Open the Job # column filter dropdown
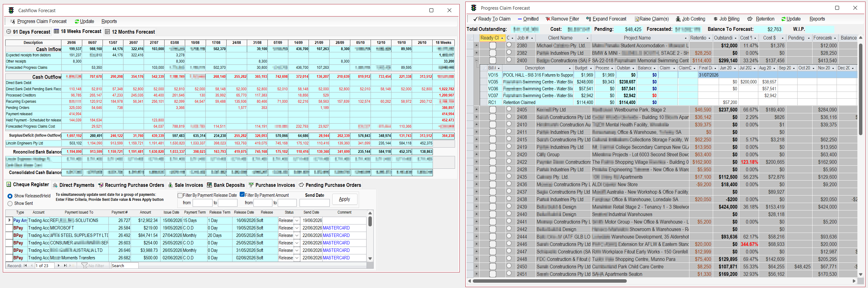The height and width of the screenshot is (288, 868). pyautogui.click(x=532, y=38)
